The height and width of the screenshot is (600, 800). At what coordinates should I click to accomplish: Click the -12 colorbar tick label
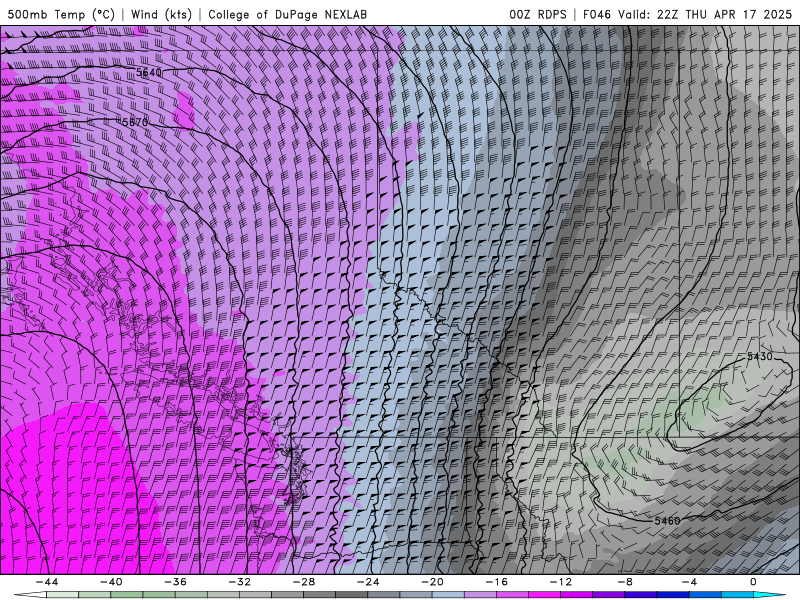561,582
